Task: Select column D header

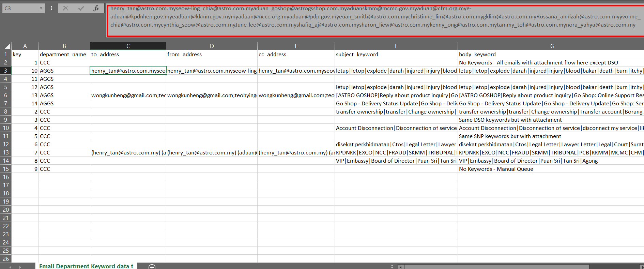Action: click(x=212, y=46)
